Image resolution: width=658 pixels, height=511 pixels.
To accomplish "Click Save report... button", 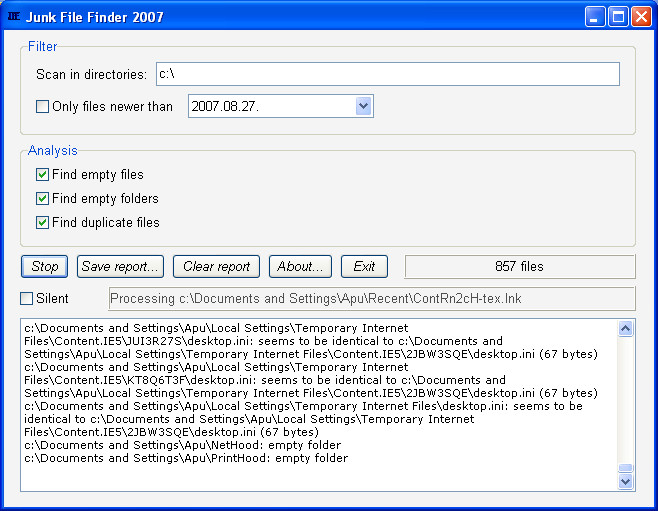I will click(120, 266).
